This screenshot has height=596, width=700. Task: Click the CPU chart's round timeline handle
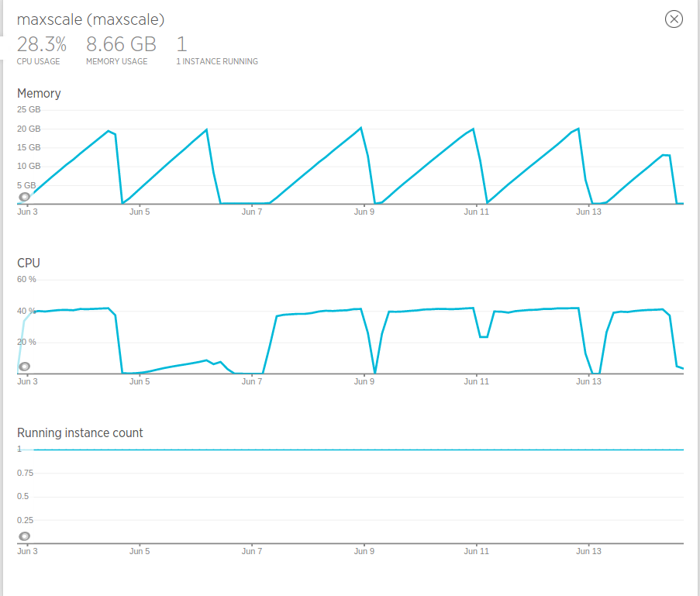(25, 367)
